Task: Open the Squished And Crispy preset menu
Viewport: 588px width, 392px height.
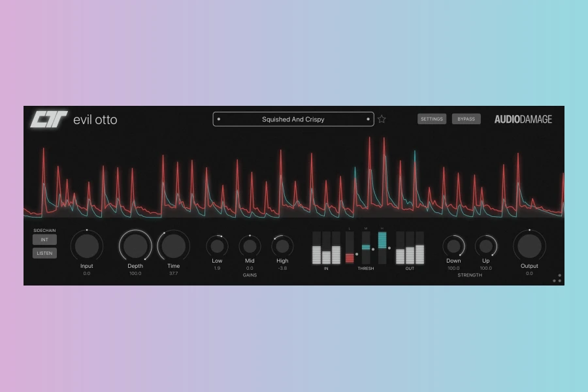Action: coord(293,119)
